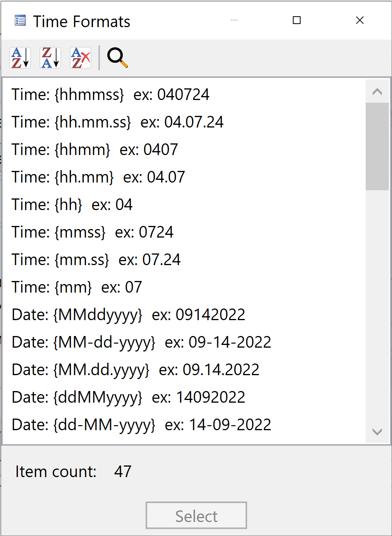Image resolution: width=392 pixels, height=536 pixels.
Task: Choose the Time: {hh.mm.ss} list item
Action: tap(117, 122)
